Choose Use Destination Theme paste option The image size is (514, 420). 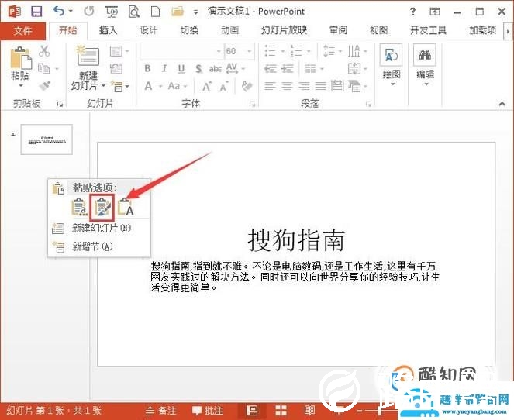point(79,207)
